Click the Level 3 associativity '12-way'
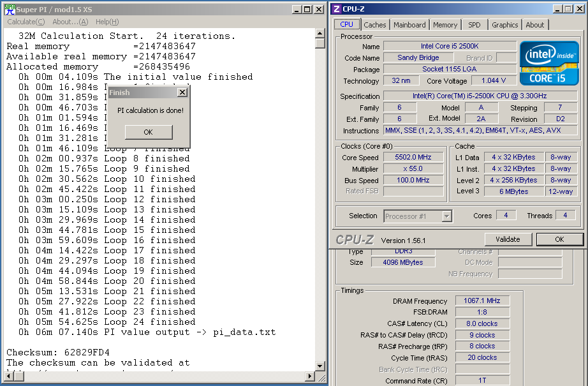588x386 pixels. pyautogui.click(x=561, y=191)
